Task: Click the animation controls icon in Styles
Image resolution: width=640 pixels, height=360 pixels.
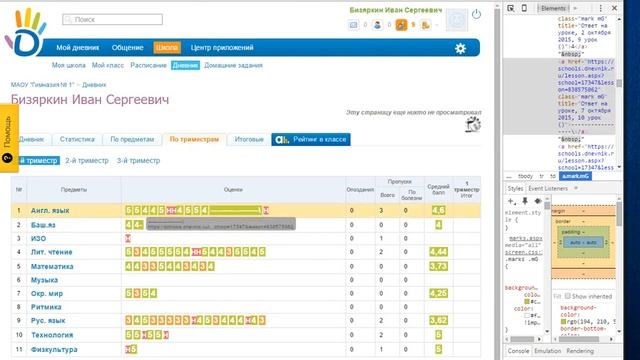Action: 538,201
